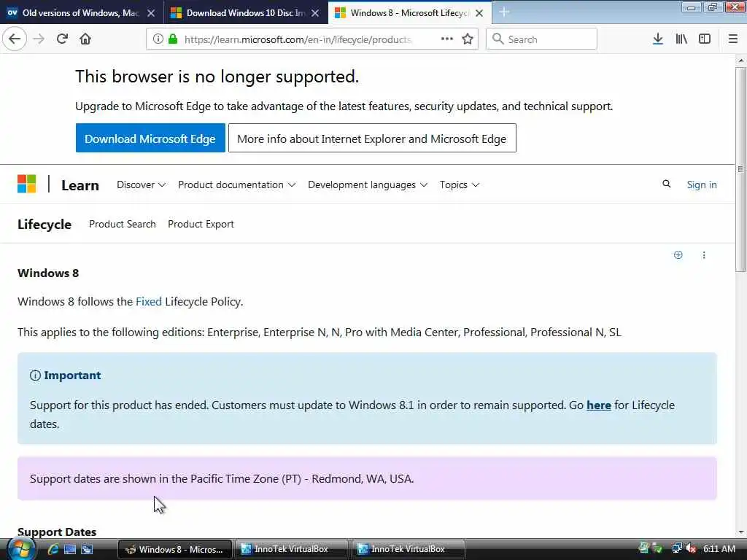Click the address bar URL field
Screen dimensions: 747x560
(x=298, y=39)
